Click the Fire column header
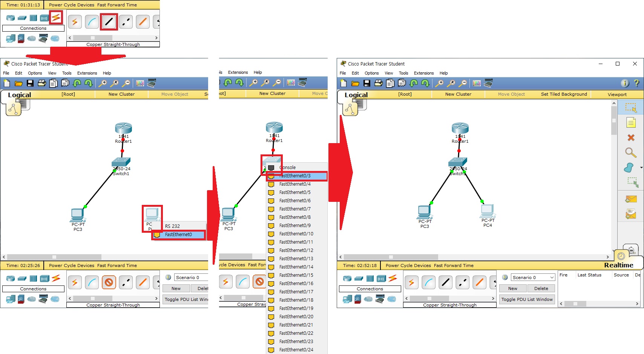Screen dimensions: 644x354 coord(563,275)
